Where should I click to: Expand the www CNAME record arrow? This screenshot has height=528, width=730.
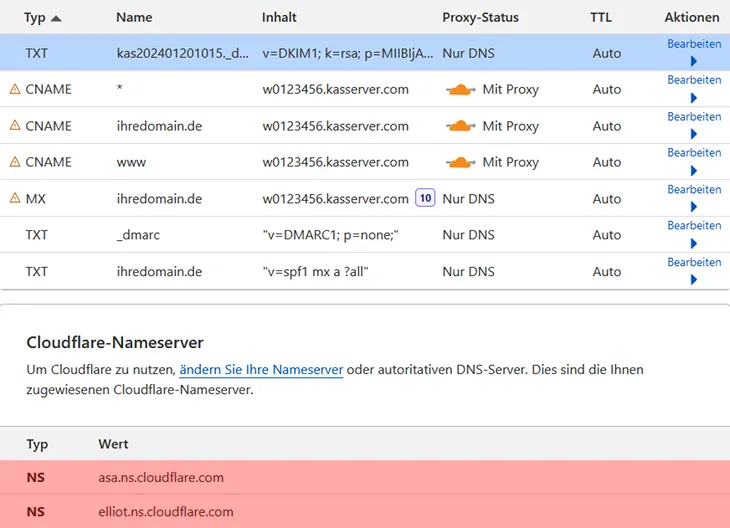(694, 171)
